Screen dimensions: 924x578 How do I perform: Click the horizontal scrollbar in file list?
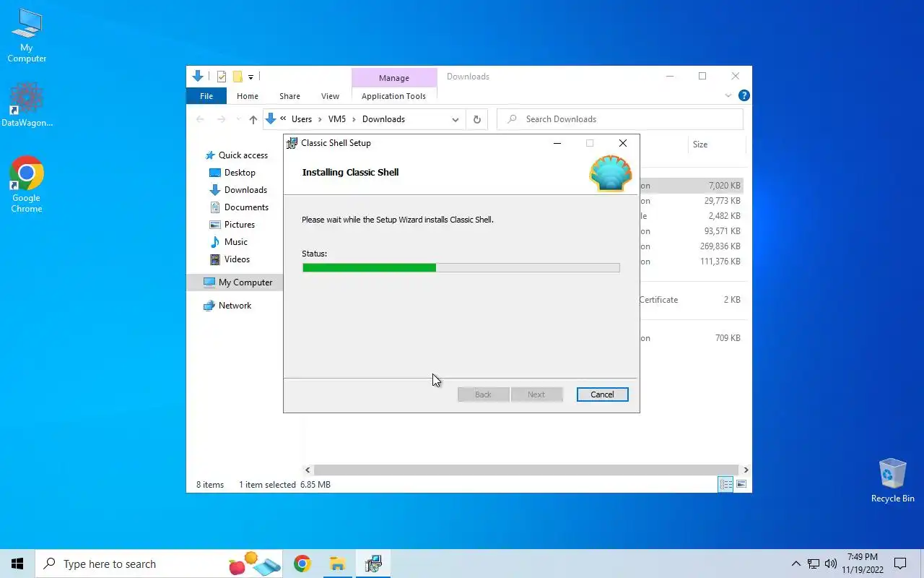(x=526, y=470)
